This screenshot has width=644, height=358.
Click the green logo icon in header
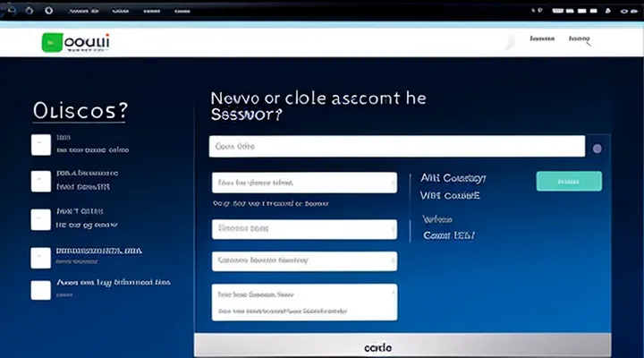pyautogui.click(x=53, y=41)
